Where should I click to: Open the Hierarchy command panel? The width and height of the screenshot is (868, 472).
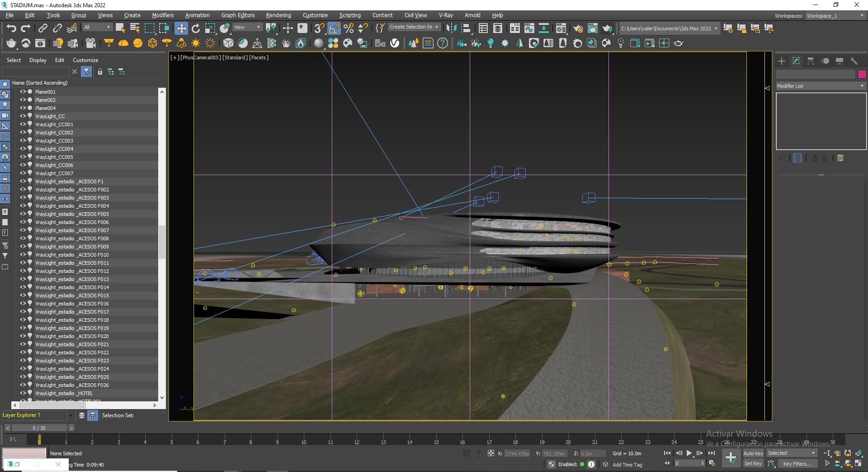click(811, 61)
